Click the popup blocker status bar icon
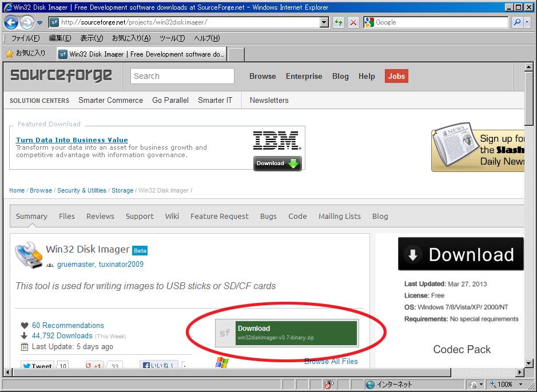This screenshot has height=392, width=537. pos(328,385)
